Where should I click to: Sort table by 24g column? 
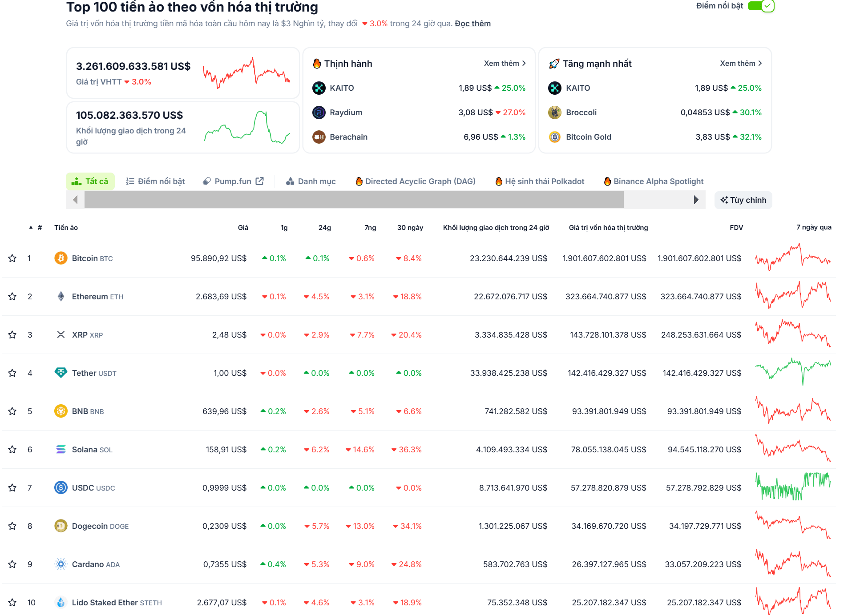coord(325,228)
